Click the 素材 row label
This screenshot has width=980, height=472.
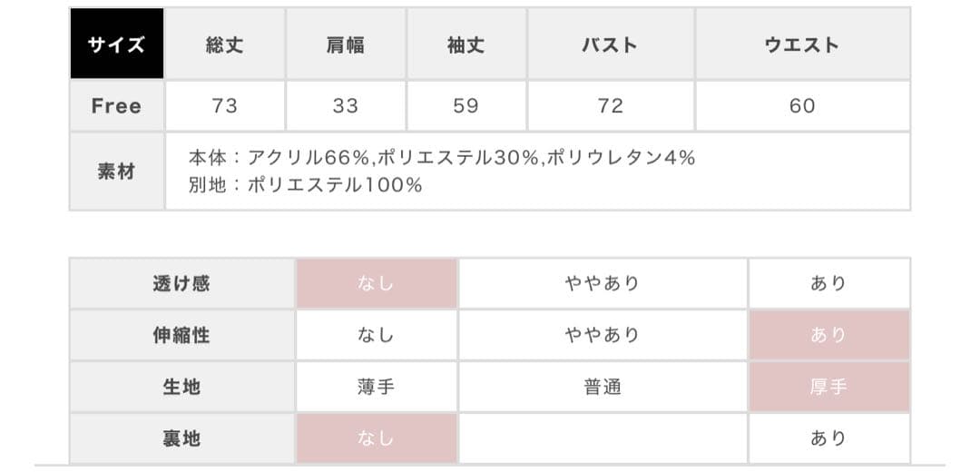[x=116, y=171]
